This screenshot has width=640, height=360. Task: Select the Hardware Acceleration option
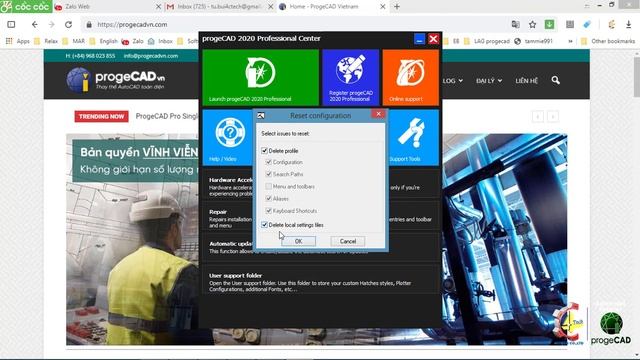[x=321, y=187]
